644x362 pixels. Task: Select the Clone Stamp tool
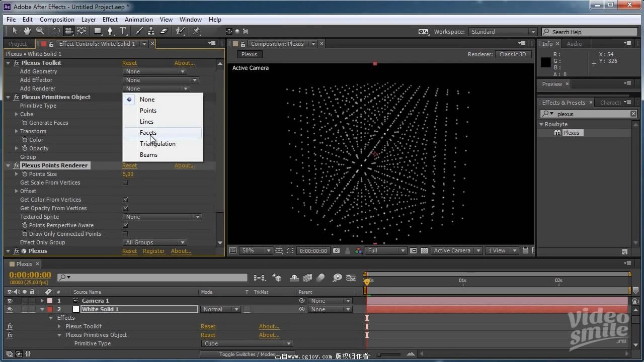151,31
